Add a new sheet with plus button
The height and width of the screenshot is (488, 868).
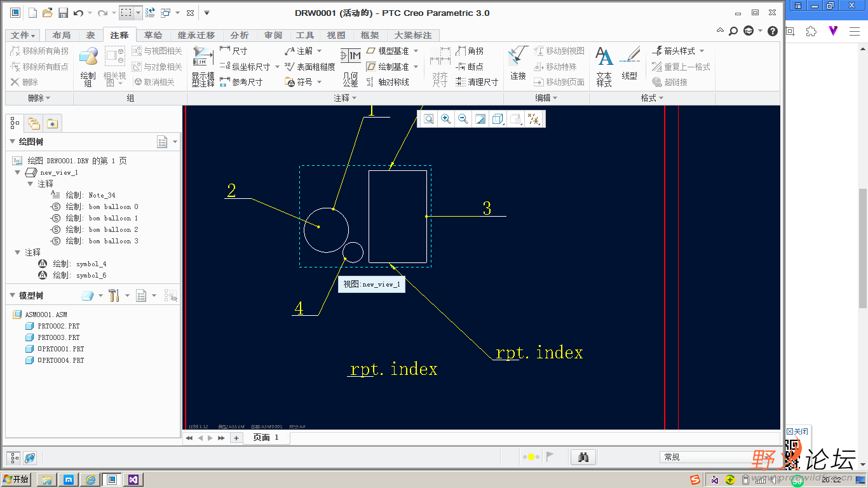tap(236, 438)
